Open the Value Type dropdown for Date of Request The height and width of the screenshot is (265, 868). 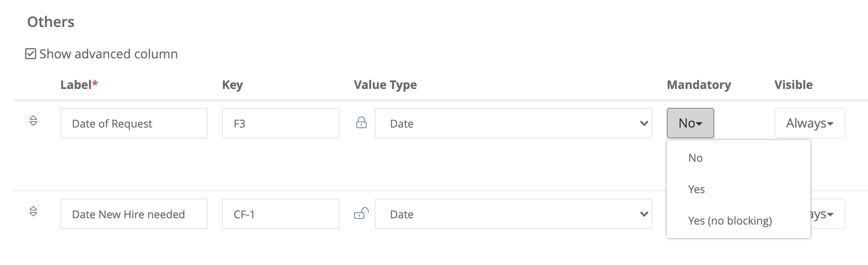pos(513,123)
